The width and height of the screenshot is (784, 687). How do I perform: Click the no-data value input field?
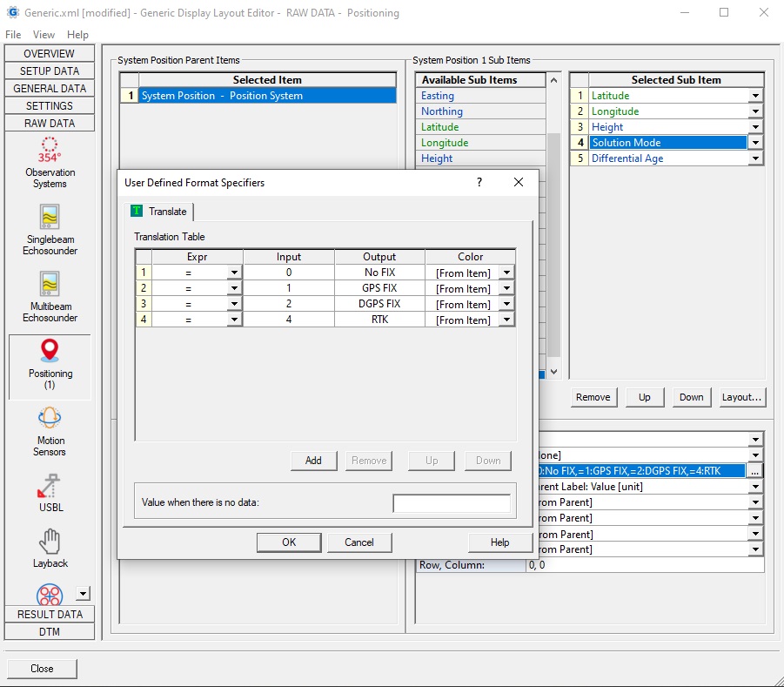pos(451,503)
